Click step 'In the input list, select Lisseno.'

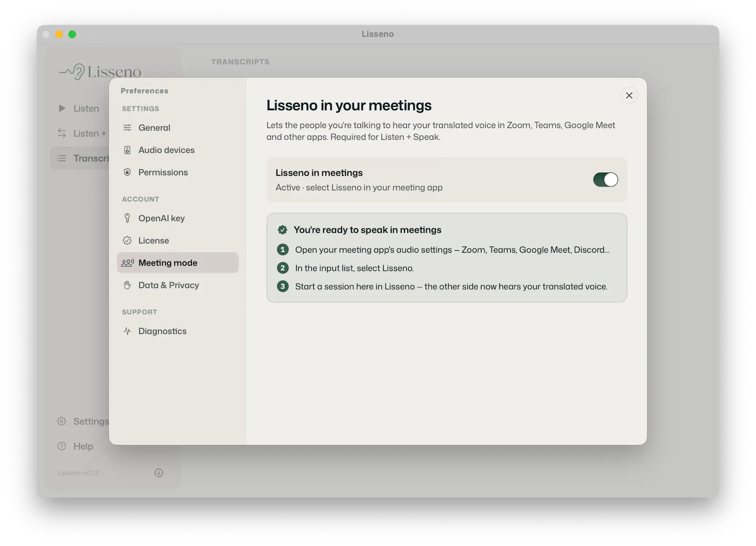point(354,268)
